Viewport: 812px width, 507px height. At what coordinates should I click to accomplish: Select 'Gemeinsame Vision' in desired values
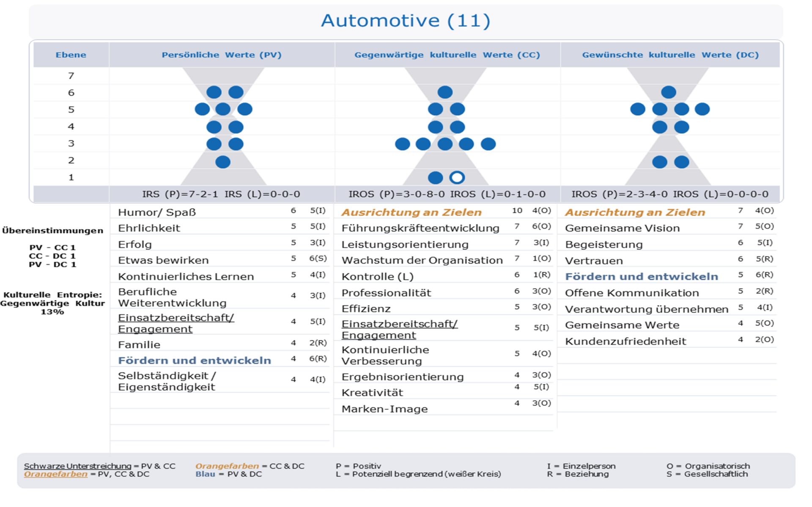(623, 228)
